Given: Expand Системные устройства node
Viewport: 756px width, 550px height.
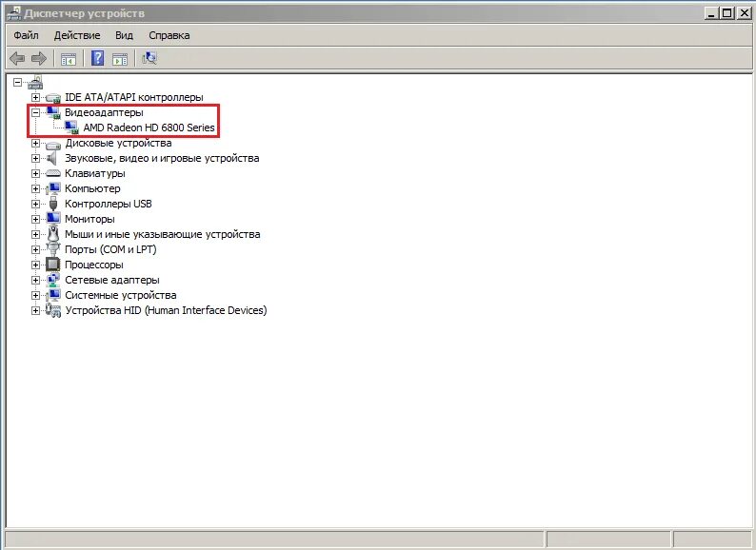Looking at the screenshot, I should pos(35,296).
